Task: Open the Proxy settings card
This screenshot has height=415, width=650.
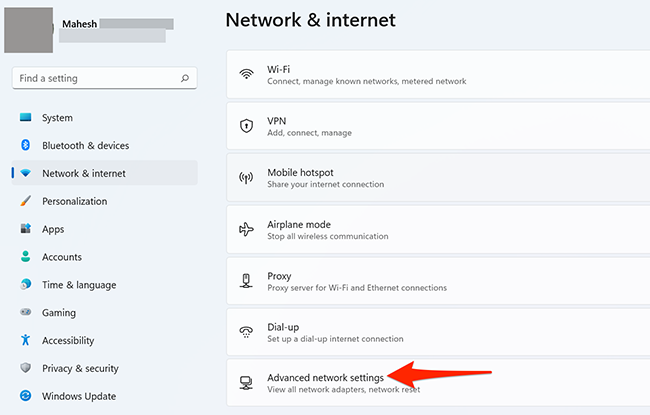Action: coord(438,281)
